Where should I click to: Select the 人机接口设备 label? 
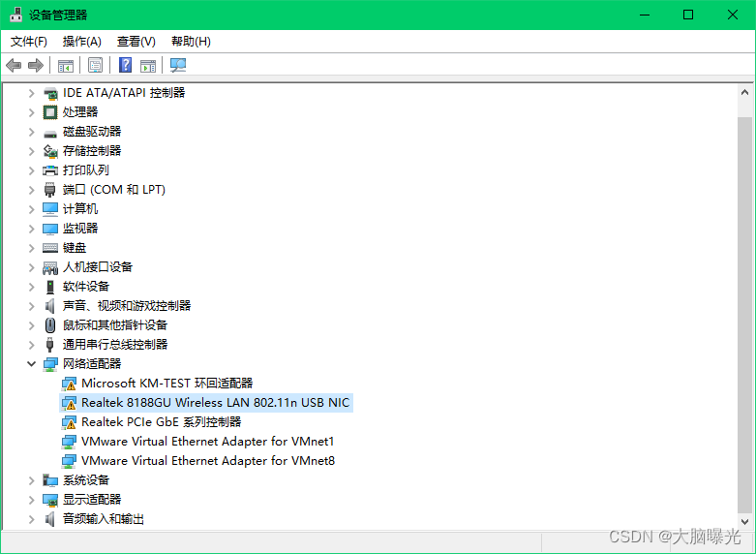(98, 267)
